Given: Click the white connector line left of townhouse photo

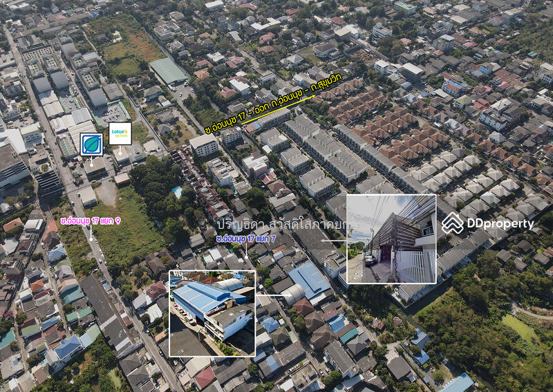Looking at the screenshot, I should pyautogui.click(x=333, y=241).
